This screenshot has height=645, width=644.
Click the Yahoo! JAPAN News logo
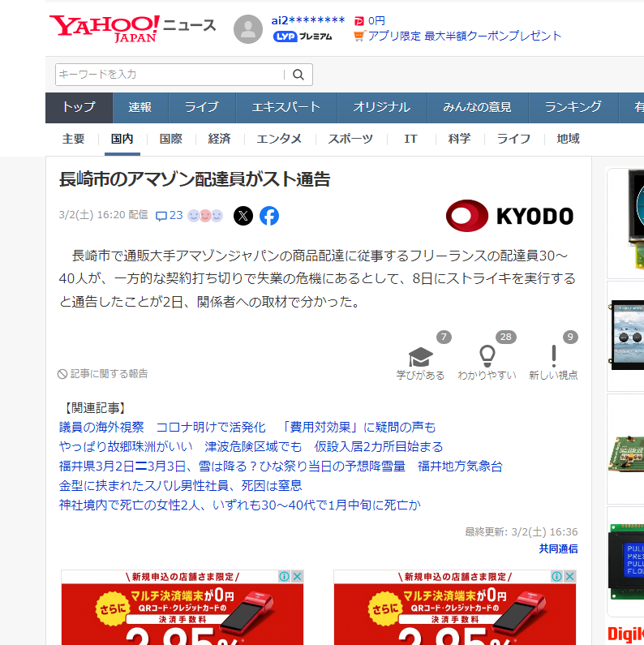[132, 28]
